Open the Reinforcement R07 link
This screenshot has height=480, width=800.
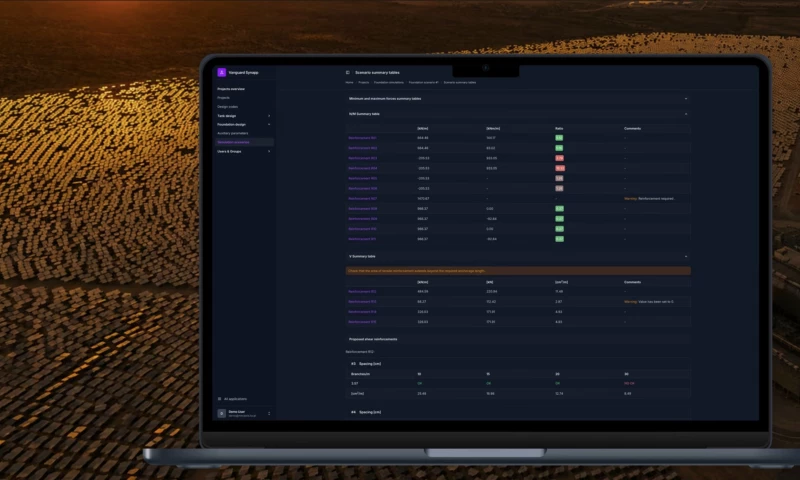tap(362, 198)
